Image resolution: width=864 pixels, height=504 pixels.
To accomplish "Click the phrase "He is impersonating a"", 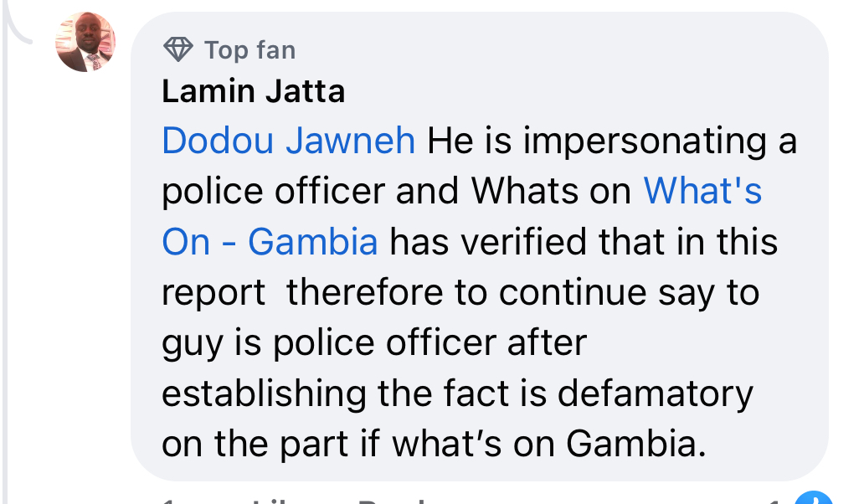I will 612,141.
